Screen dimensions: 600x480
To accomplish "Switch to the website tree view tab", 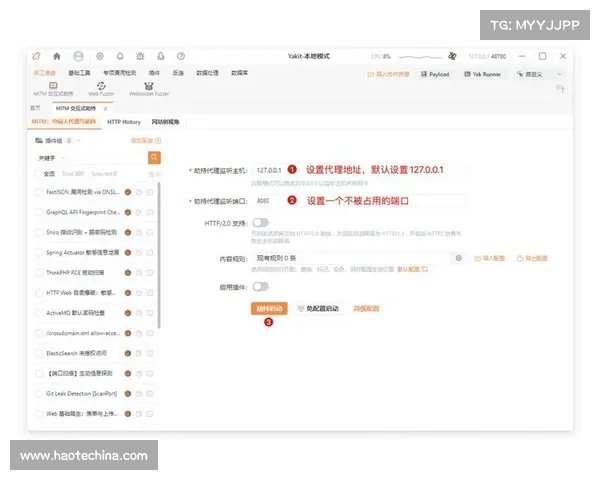I will tap(165, 122).
